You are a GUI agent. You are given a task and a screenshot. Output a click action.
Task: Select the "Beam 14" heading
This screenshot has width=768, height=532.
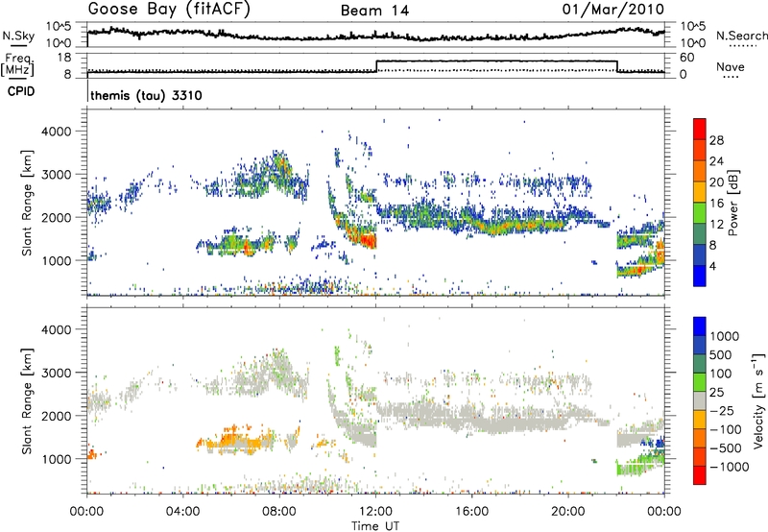pos(374,11)
